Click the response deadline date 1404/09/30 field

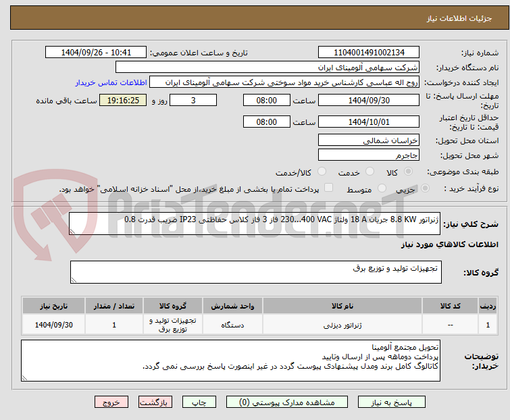point(369,100)
